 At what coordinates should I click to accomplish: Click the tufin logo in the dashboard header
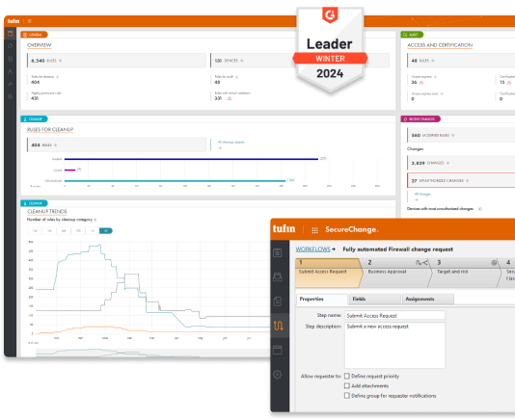coord(14,21)
